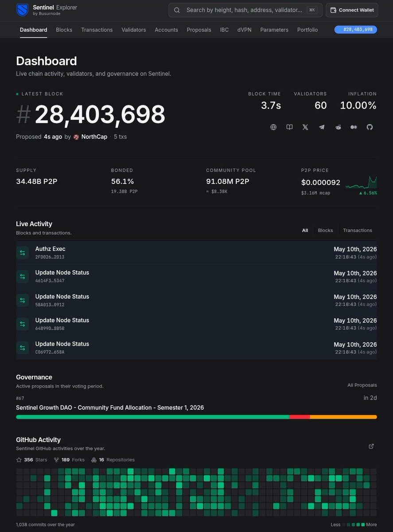Focus the search by height, hash field

[x=245, y=10]
